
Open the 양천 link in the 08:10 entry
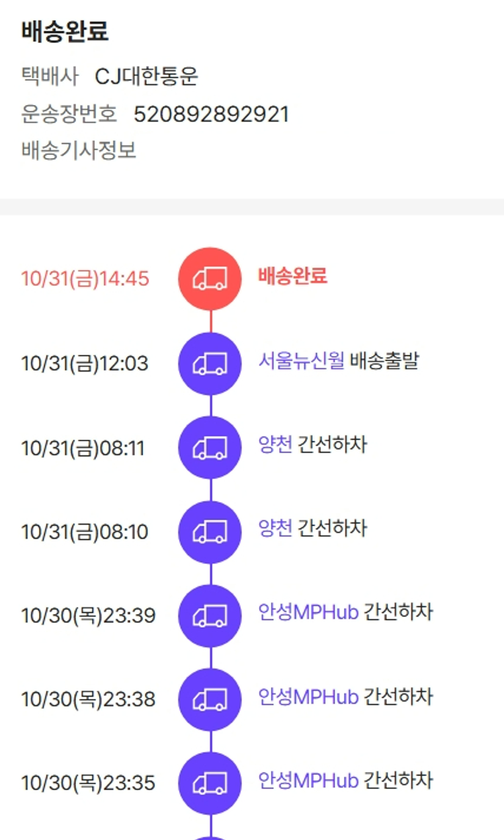(x=276, y=529)
